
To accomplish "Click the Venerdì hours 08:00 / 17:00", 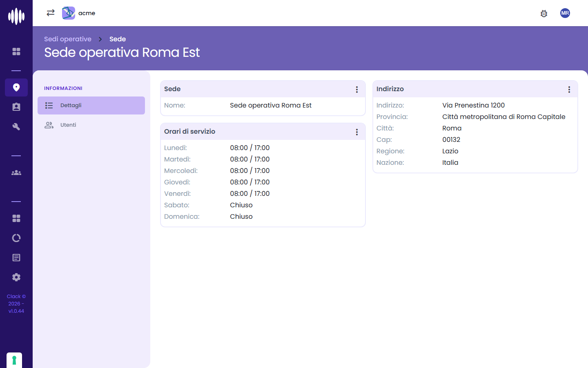I will click(250, 193).
